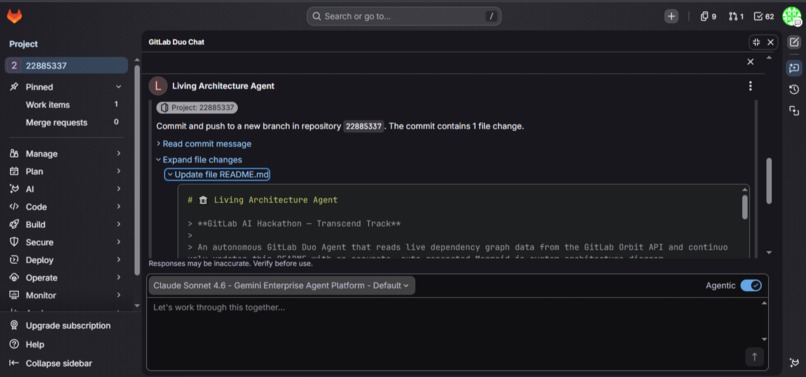806x377 pixels.
Task: Click the search magnifier icon
Action: pyautogui.click(x=317, y=16)
